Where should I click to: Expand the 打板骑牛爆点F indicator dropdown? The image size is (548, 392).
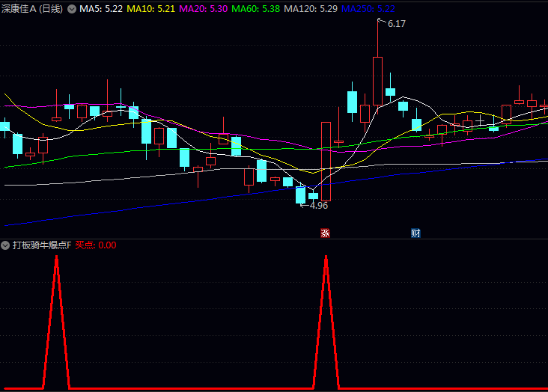tap(5, 245)
